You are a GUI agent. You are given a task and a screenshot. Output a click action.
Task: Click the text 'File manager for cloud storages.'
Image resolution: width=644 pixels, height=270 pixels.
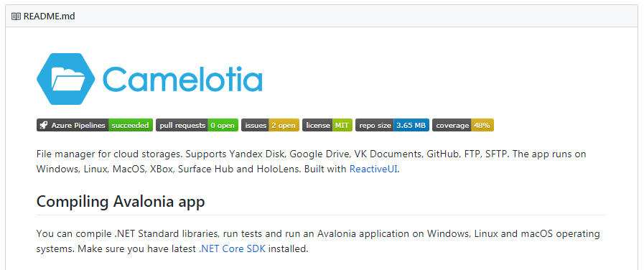pos(109,154)
